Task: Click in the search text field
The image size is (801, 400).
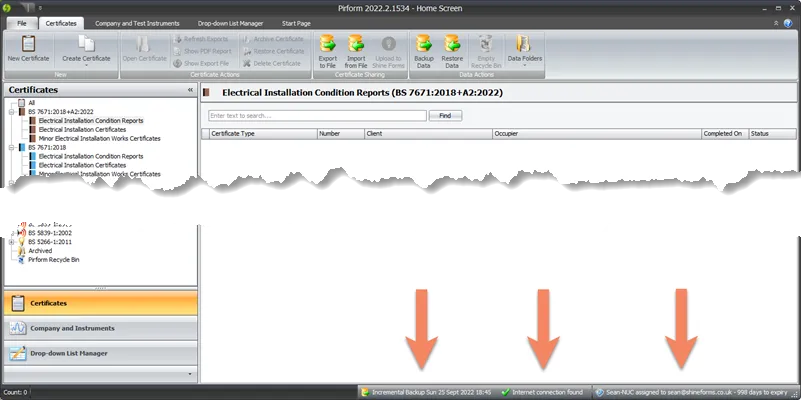Action: (x=317, y=116)
